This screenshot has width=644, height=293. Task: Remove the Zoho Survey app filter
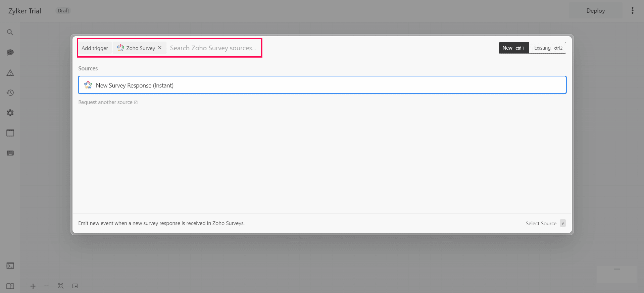pyautogui.click(x=160, y=48)
